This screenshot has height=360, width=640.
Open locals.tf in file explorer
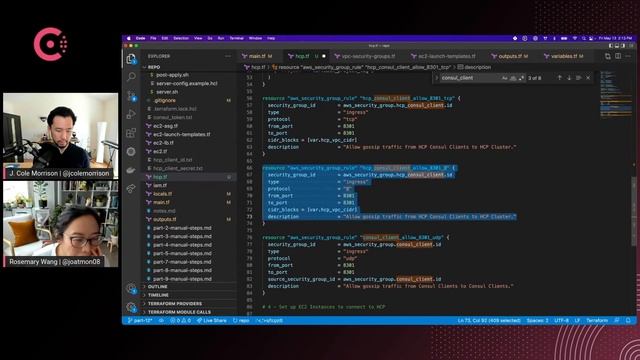pos(162,193)
